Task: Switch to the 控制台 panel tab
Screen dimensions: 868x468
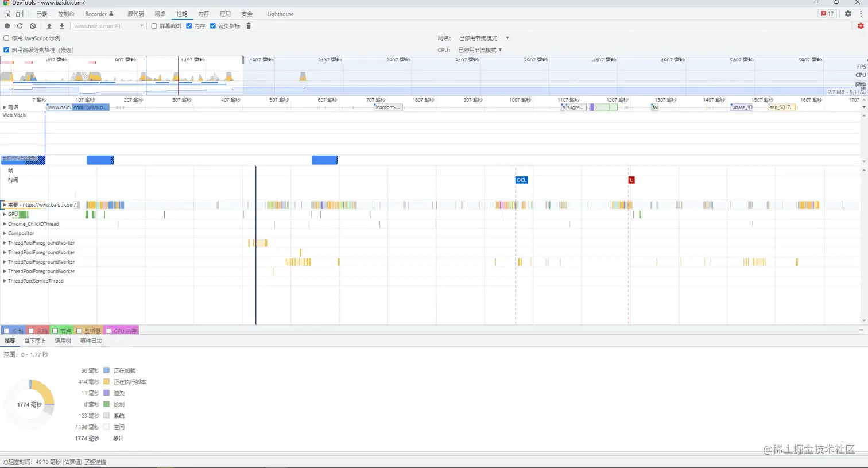Action: 66,14
